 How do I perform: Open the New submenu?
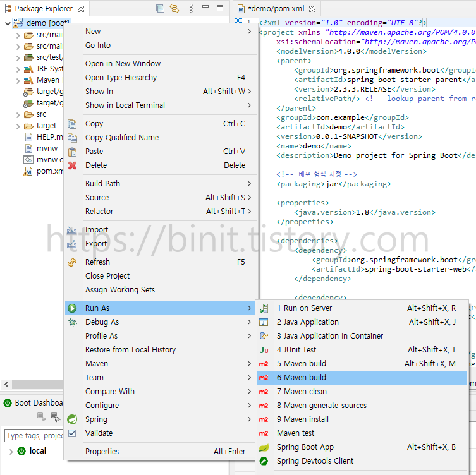[161, 32]
